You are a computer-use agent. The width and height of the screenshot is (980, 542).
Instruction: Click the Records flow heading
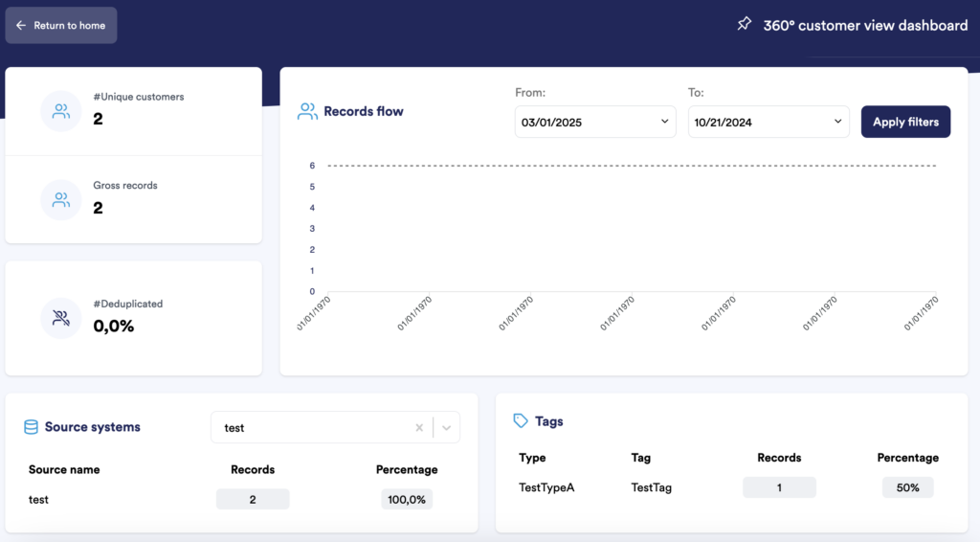[363, 111]
